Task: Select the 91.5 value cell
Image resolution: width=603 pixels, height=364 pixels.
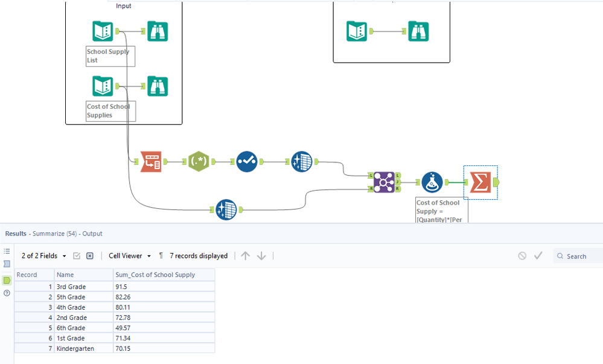Action: 164,287
